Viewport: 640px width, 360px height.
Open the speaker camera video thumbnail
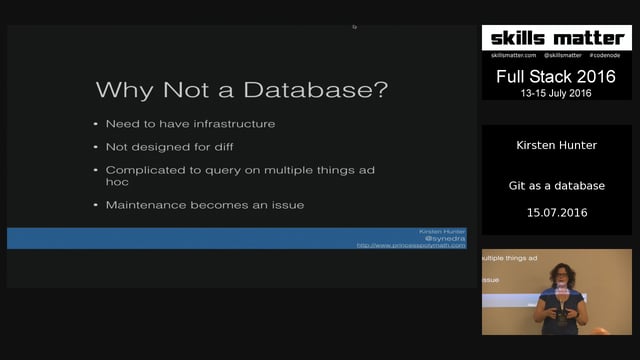(557, 292)
